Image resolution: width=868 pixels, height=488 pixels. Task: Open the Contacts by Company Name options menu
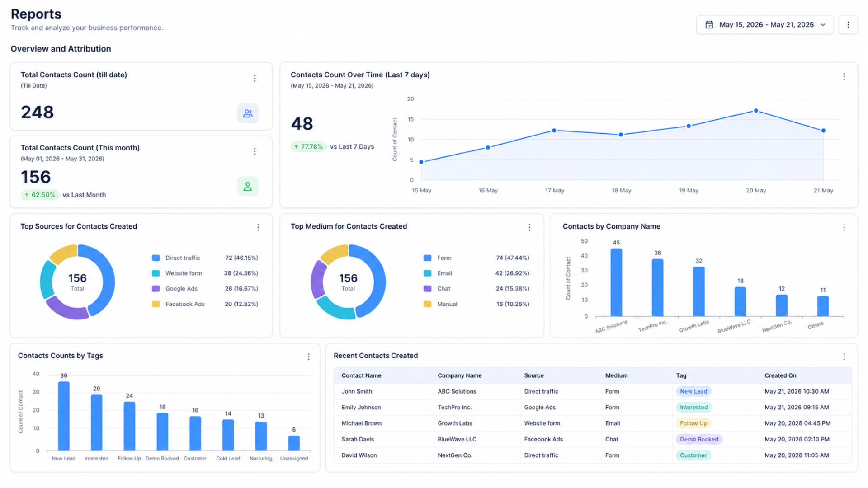click(844, 227)
